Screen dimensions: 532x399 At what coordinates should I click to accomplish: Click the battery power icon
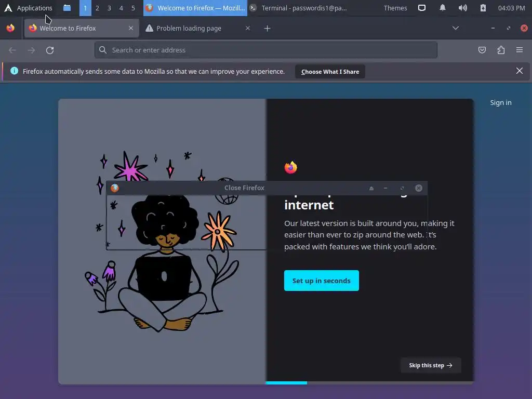pyautogui.click(x=483, y=8)
